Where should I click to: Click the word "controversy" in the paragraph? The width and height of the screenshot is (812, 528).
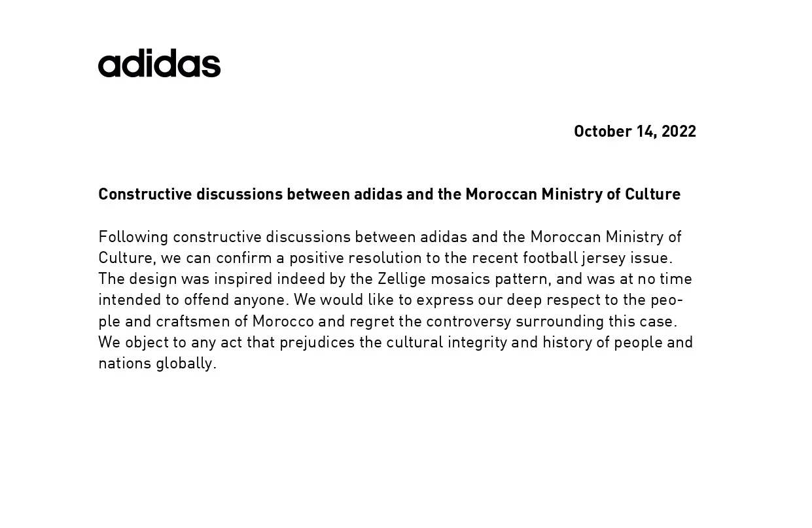[468, 321]
